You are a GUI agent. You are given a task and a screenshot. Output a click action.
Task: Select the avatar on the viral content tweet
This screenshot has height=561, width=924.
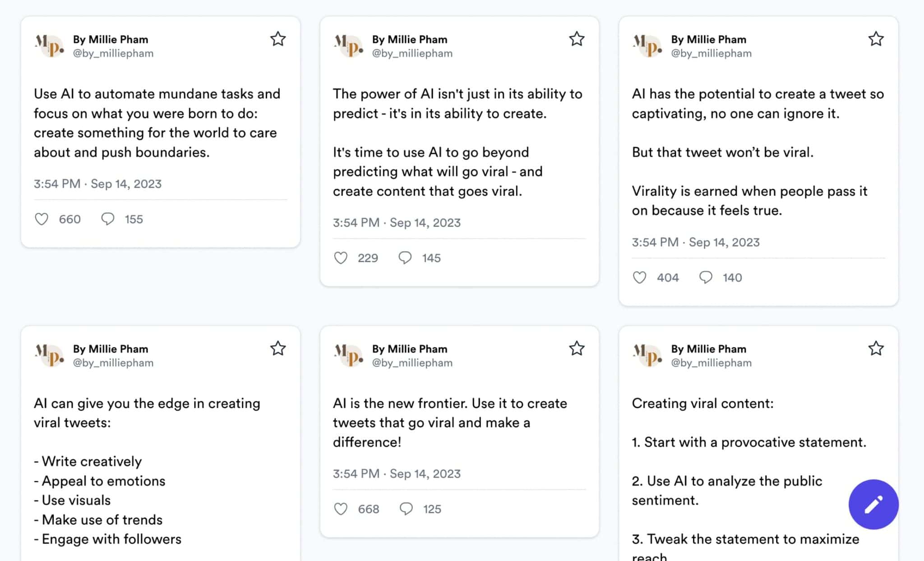[647, 355]
